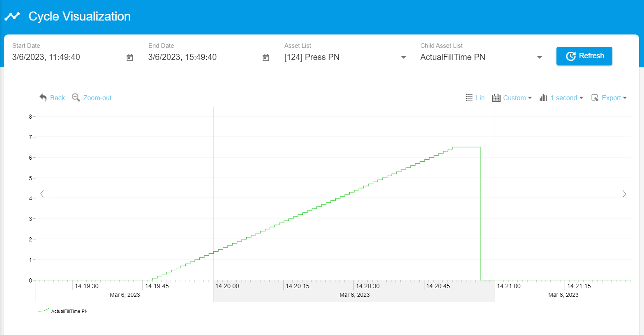Click the y-axis value 4 label
644x335 pixels.
tap(30, 198)
